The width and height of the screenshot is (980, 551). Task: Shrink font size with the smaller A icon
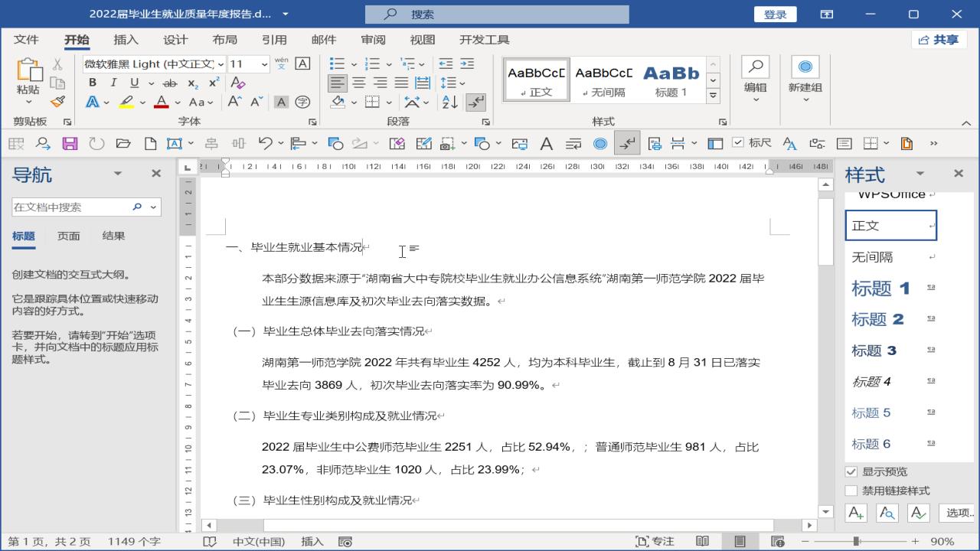pyautogui.click(x=256, y=102)
